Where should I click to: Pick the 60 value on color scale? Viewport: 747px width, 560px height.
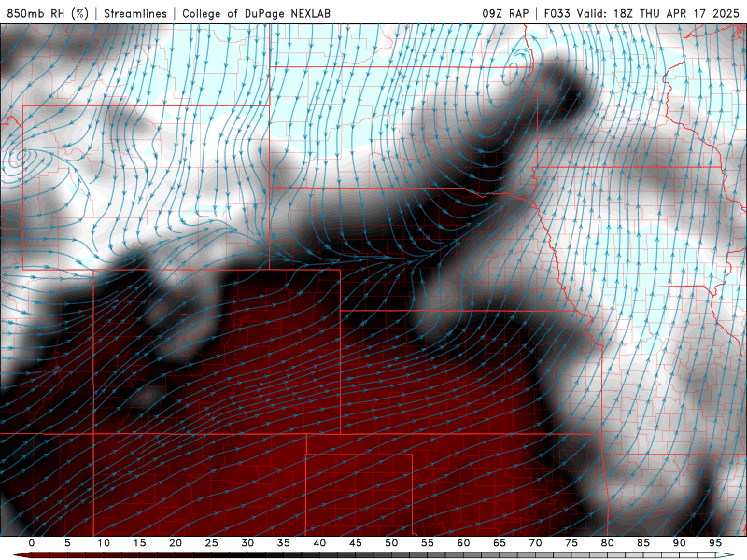463,543
